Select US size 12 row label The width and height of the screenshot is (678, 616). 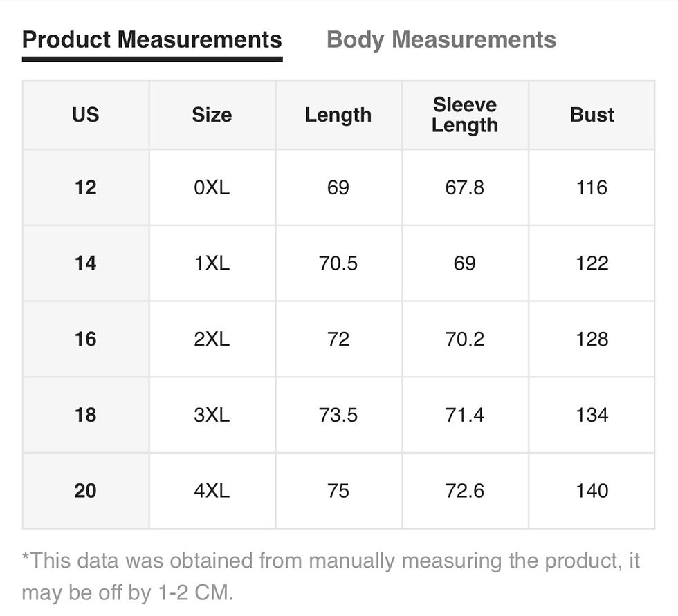click(86, 187)
